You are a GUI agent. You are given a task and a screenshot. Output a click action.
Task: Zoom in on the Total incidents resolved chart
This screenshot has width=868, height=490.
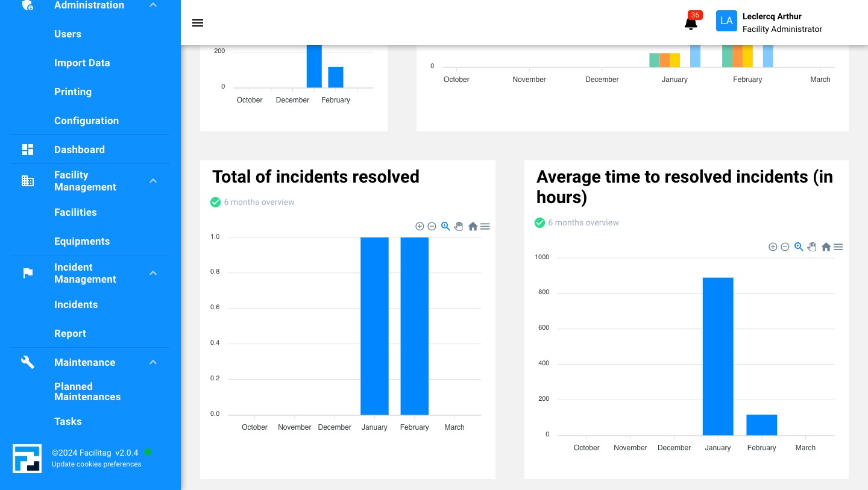click(x=420, y=226)
